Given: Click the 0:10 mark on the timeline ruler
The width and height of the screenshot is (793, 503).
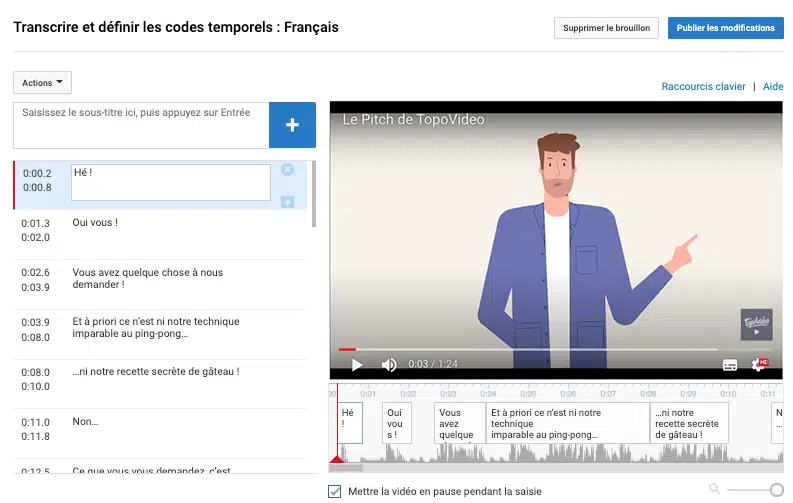Looking at the screenshot, I should point(728,394).
